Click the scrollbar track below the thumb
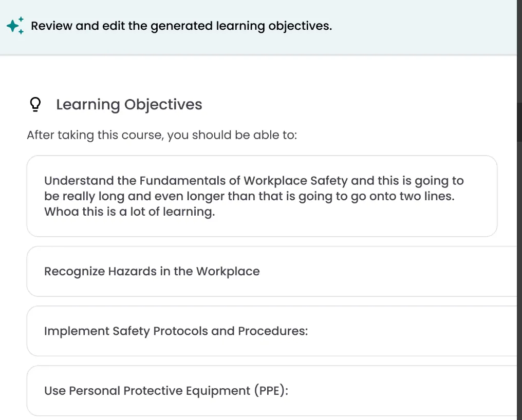522x420 pixels. point(519,279)
